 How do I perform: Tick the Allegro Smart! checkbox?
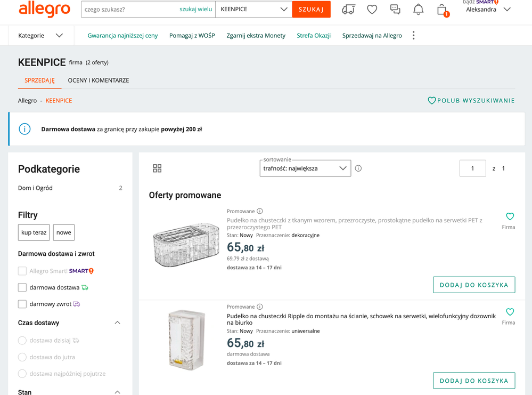tap(22, 271)
